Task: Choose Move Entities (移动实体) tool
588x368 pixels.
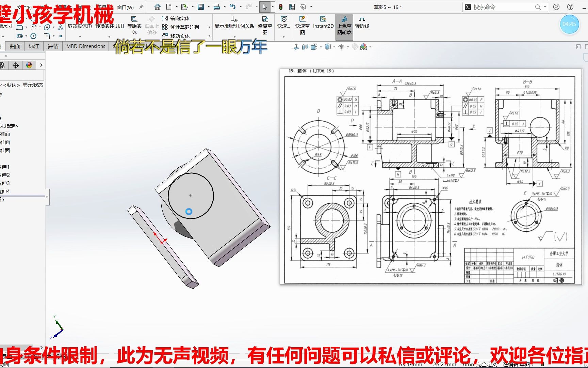Action: (x=176, y=35)
